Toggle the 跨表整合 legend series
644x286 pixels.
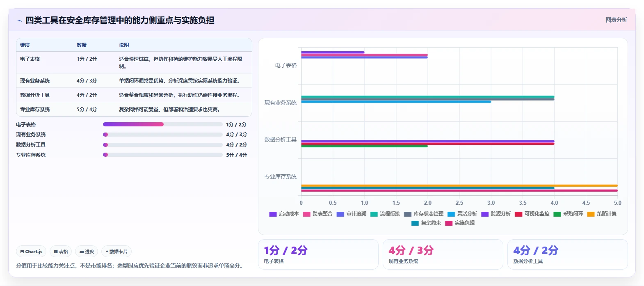[x=317, y=214]
